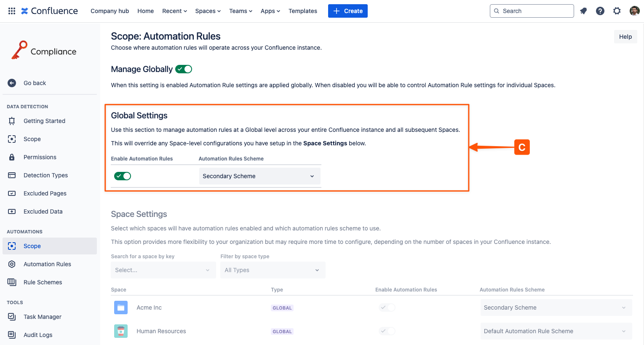Screen dimensions: 644x345
Task: Open the Spaces menu
Action: click(208, 11)
